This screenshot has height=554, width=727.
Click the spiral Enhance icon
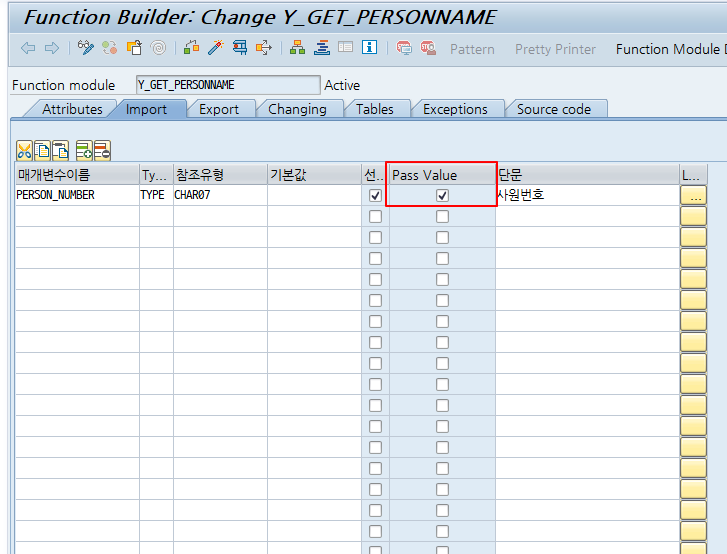[159, 48]
